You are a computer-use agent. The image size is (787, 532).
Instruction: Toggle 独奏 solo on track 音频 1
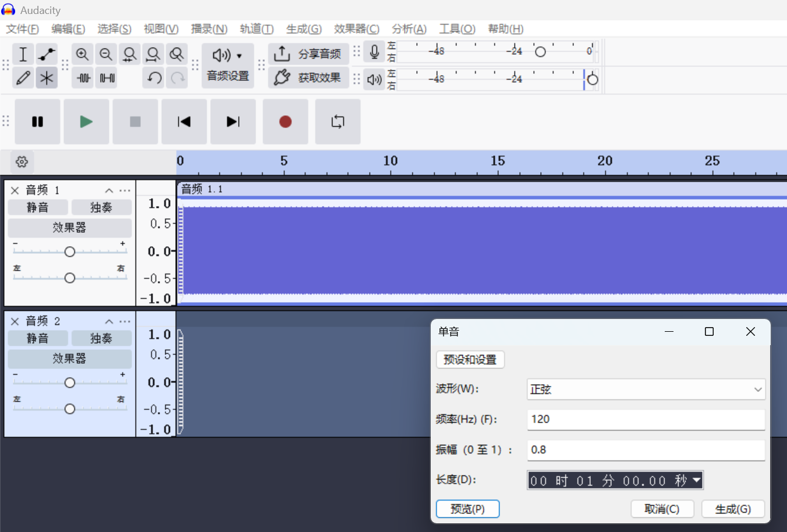tap(101, 208)
